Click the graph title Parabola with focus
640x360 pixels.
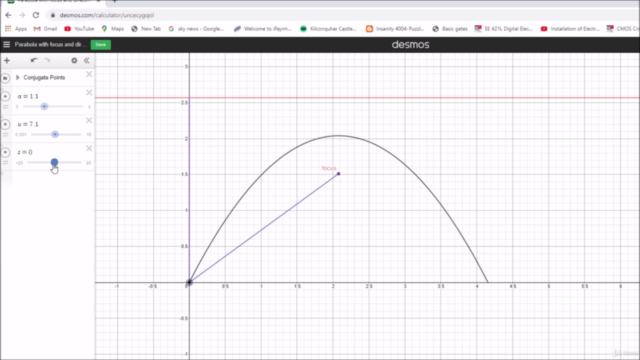tap(50, 44)
